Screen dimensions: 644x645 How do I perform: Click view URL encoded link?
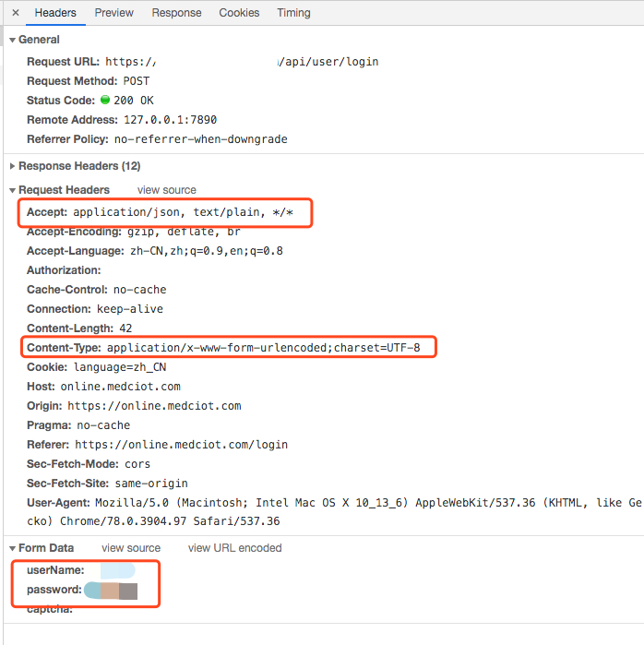tap(235, 548)
